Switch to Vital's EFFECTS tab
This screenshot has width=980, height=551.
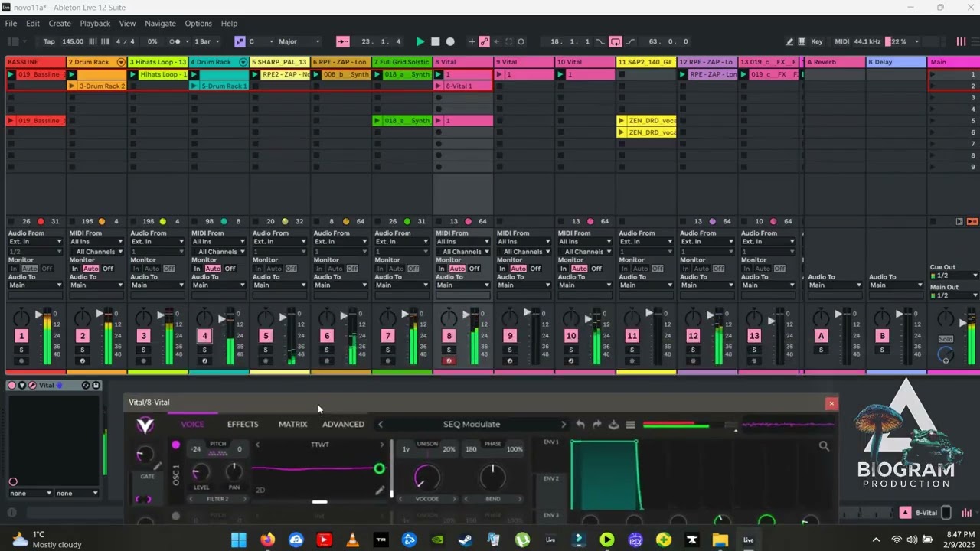(x=243, y=424)
